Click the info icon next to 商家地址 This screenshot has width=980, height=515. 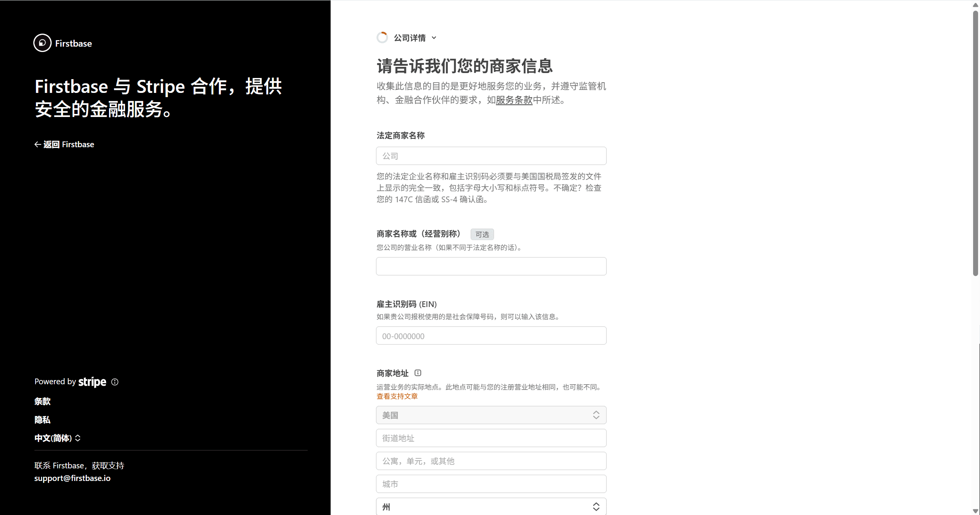[x=418, y=373]
